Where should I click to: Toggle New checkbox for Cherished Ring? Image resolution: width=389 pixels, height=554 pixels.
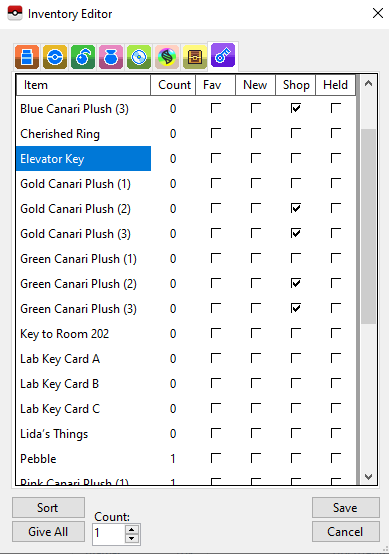click(255, 133)
